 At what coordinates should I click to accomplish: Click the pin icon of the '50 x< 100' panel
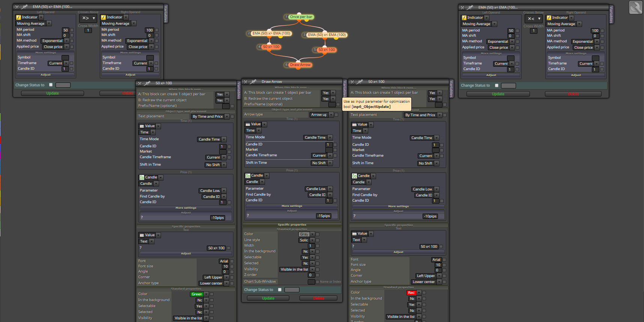pyautogui.click(x=360, y=81)
